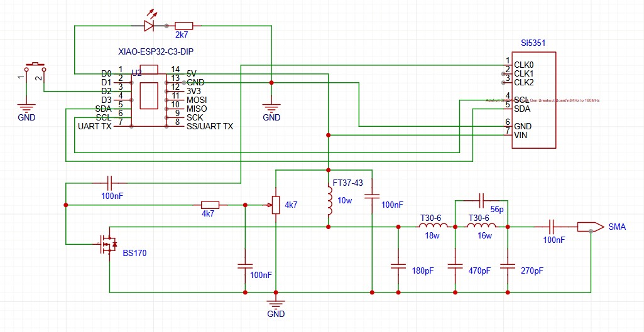
Task: Select the SMA connector symbol
Action: point(586,227)
